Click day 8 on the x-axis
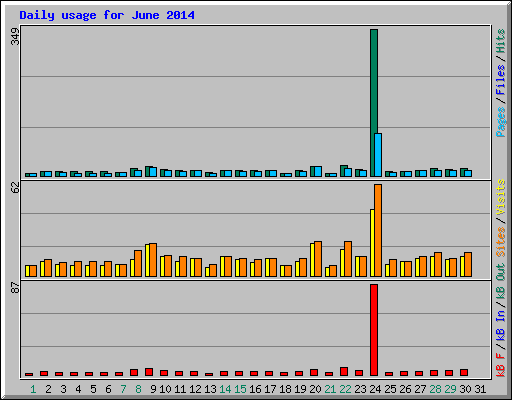Viewport: 512px width, 400px height. click(x=138, y=389)
